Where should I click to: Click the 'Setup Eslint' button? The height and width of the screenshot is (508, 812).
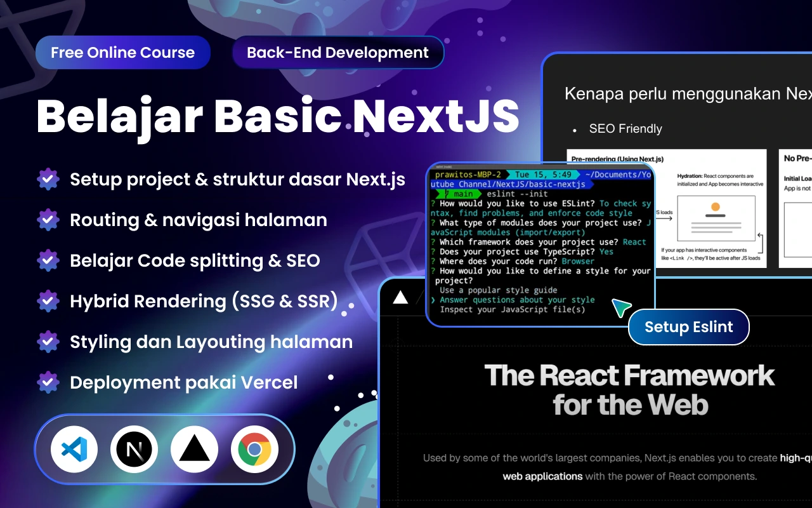[688, 327]
